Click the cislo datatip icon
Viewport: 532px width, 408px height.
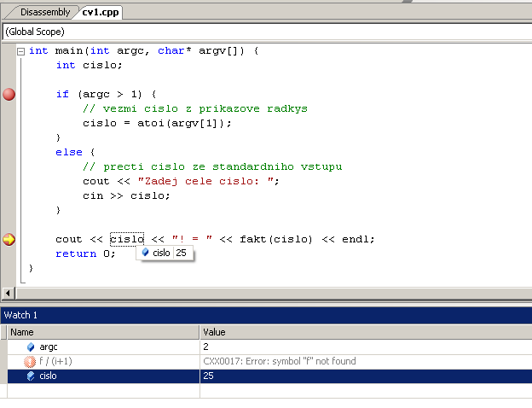pyautogui.click(x=145, y=253)
